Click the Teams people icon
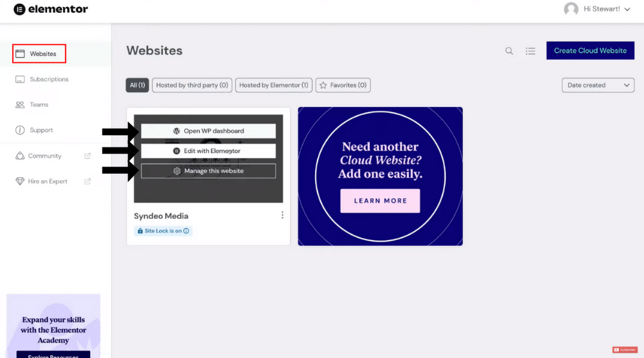This screenshot has width=644, height=358. (20, 105)
